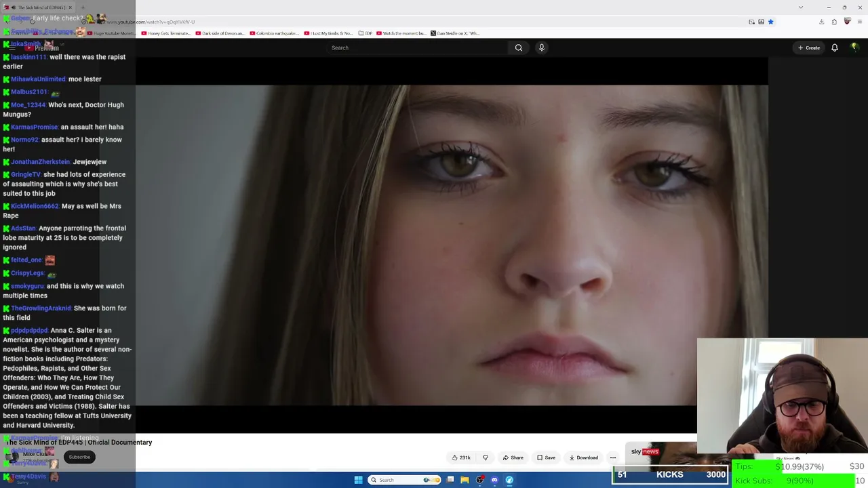
Task: Open 'Honey Gets Terminate...' bookmark
Action: [x=167, y=33]
